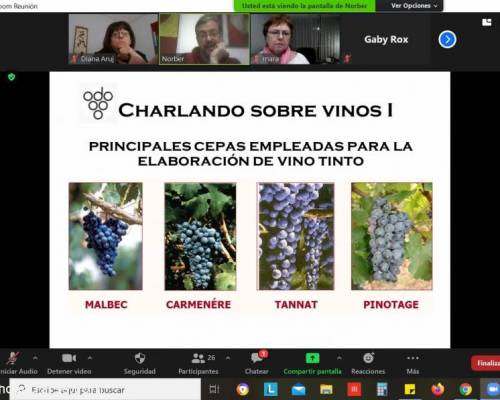Click Pinotage grape photo

tap(392, 236)
